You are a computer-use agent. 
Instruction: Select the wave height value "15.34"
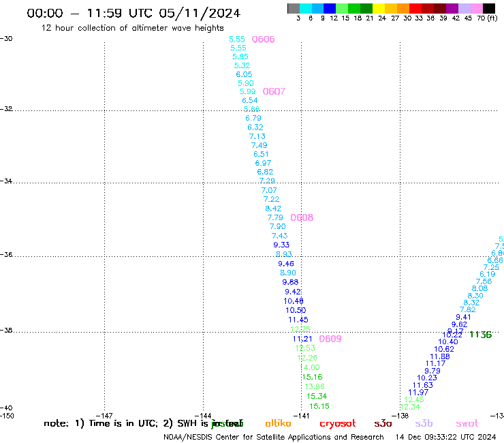pyautogui.click(x=317, y=396)
